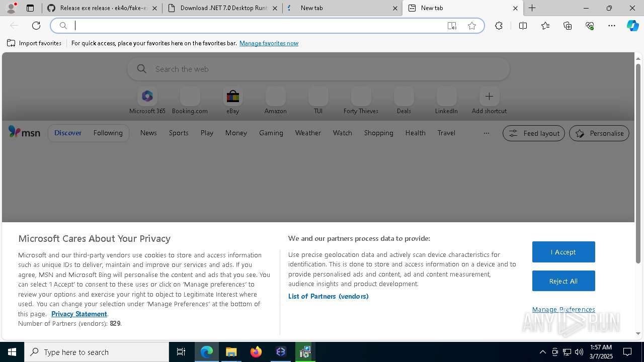The height and width of the screenshot is (362, 644).
Task: Open Watch category
Action: pyautogui.click(x=343, y=133)
